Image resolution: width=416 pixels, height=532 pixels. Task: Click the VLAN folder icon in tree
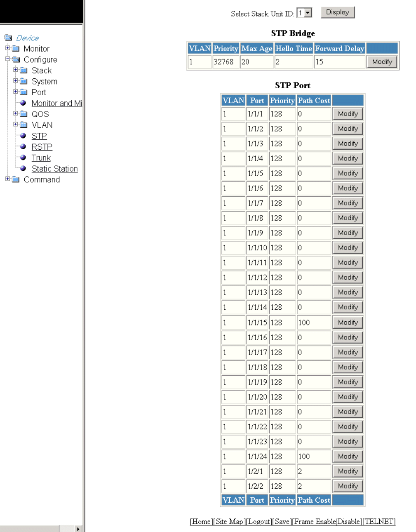[24, 125]
